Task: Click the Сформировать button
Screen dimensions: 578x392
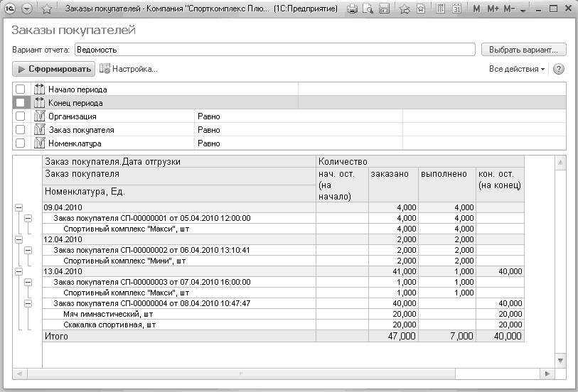Action: 53,69
